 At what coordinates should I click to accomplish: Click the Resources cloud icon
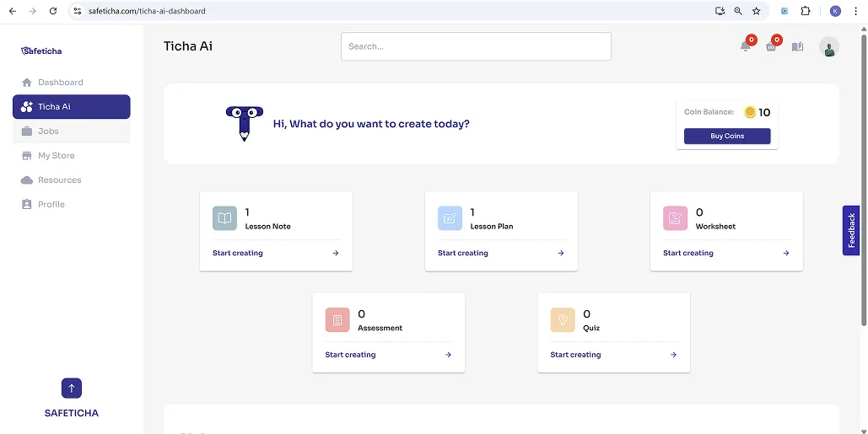pos(27,179)
